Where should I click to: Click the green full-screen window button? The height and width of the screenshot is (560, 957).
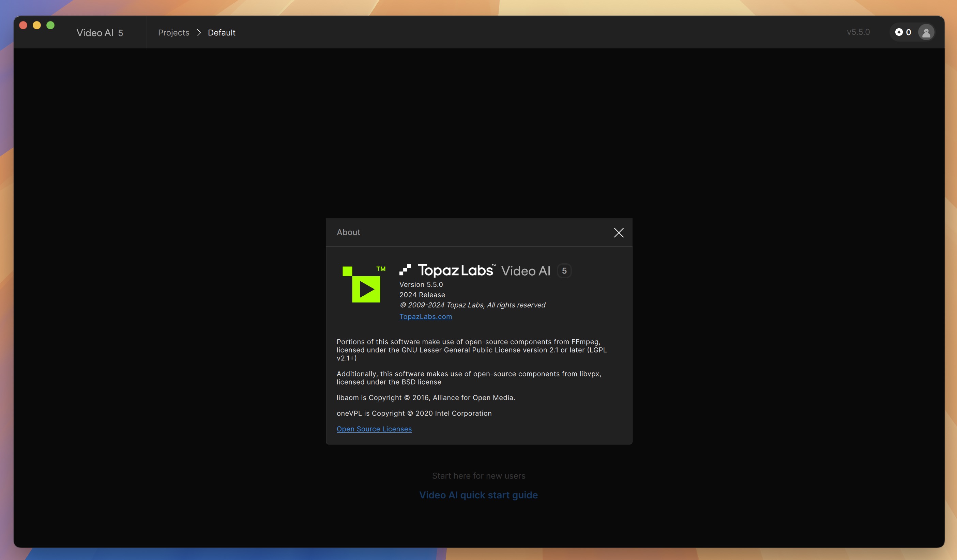50,25
